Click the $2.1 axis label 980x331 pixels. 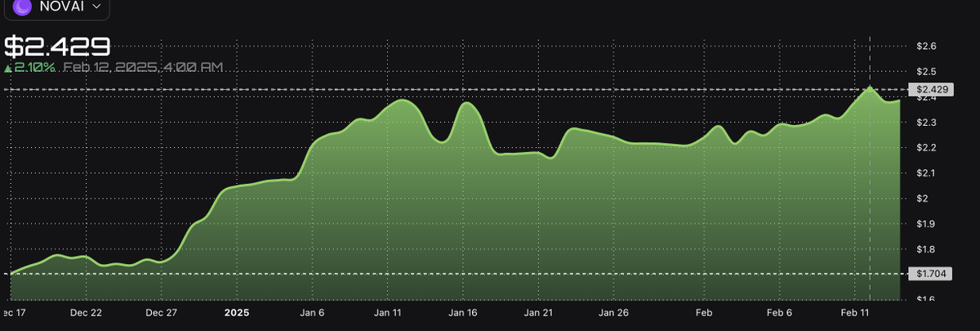[926, 173]
